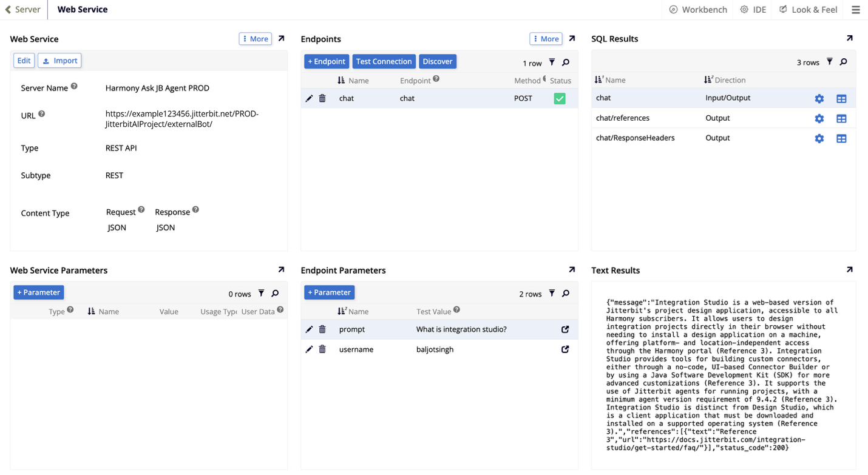This screenshot has height=475, width=868.
Task: Click filter icon in SQL Results panel
Action: click(x=830, y=62)
